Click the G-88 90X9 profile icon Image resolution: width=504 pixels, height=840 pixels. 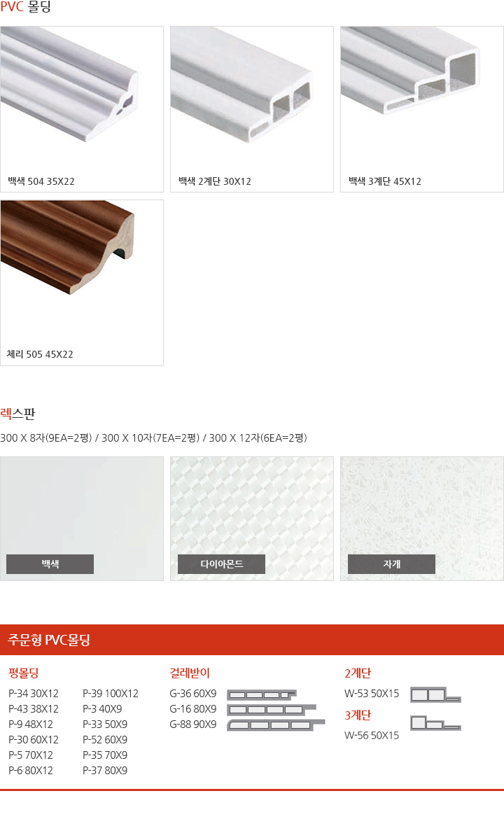coord(276,724)
